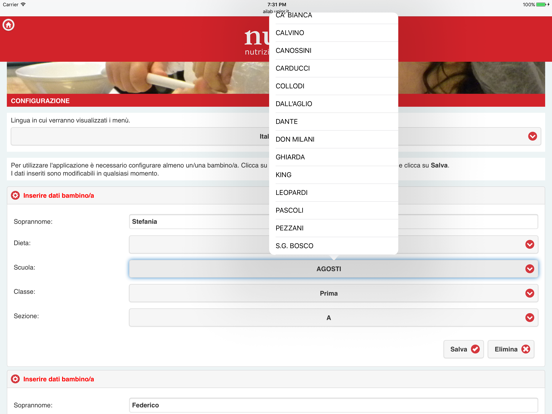This screenshot has height=414, width=552.
Task: Tap the home icon in the red header
Action: (x=8, y=25)
